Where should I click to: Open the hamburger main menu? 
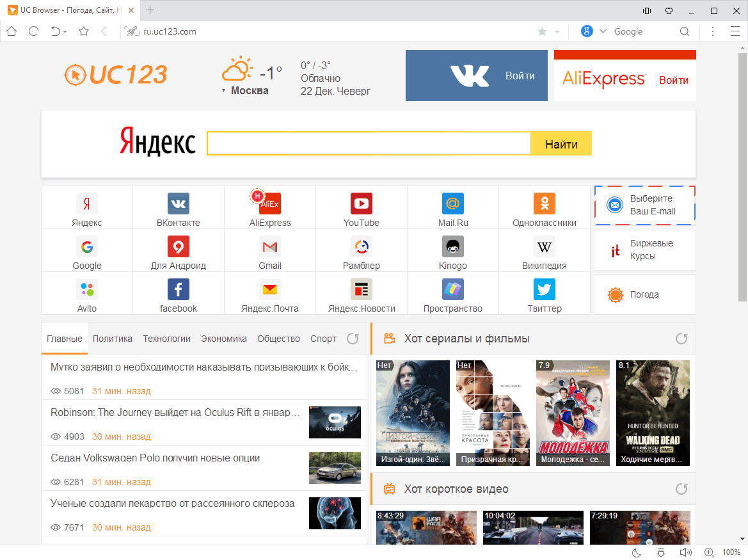735,31
